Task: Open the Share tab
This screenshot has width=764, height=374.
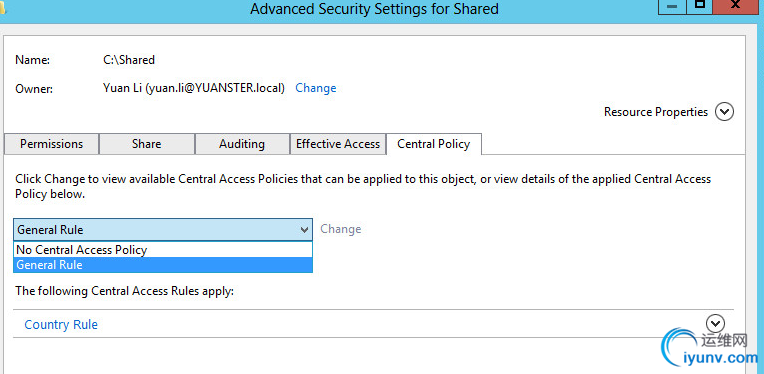Action: pos(147,144)
